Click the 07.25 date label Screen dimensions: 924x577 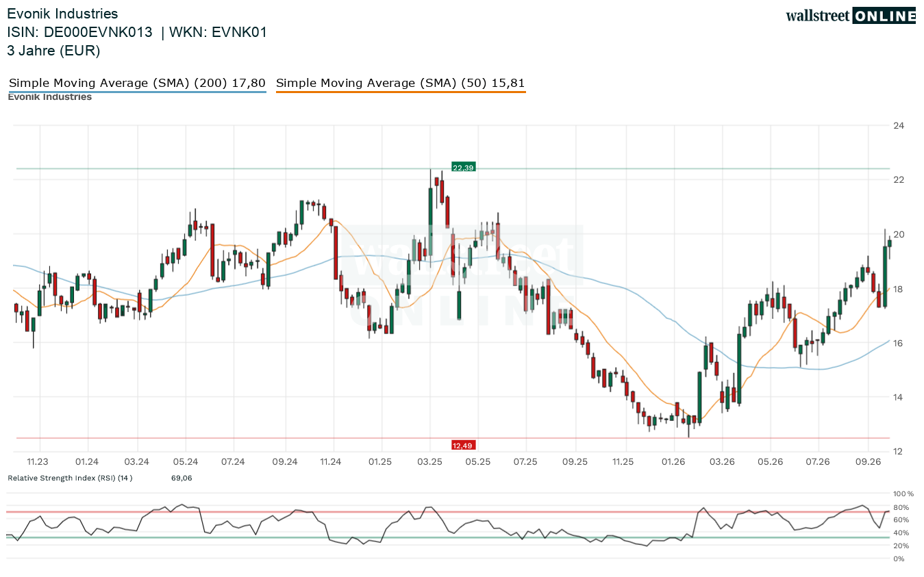[526, 462]
